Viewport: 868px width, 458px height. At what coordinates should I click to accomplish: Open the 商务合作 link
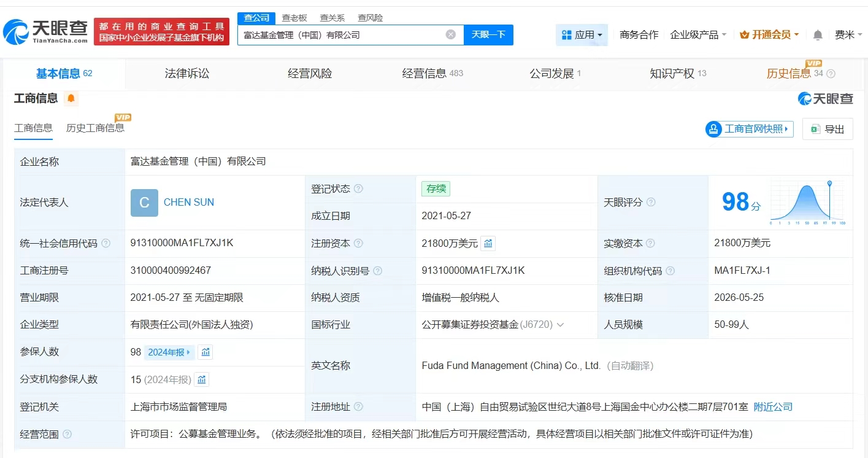(x=639, y=35)
